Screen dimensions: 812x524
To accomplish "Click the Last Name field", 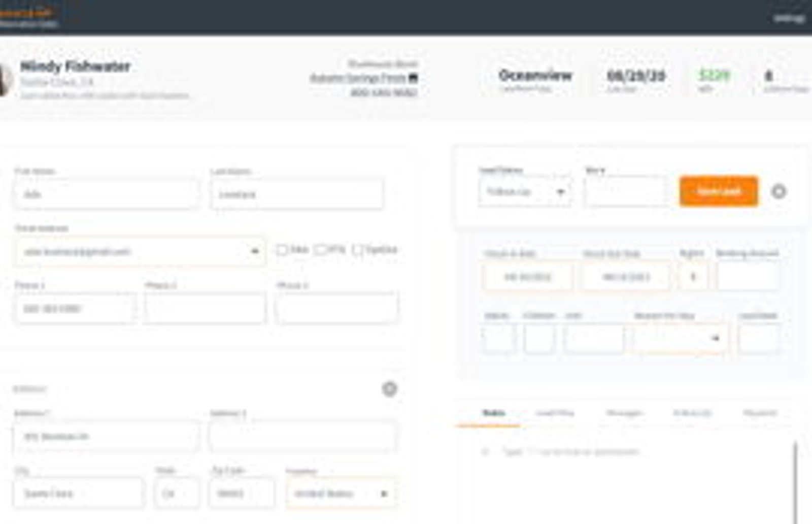I will coord(297,193).
